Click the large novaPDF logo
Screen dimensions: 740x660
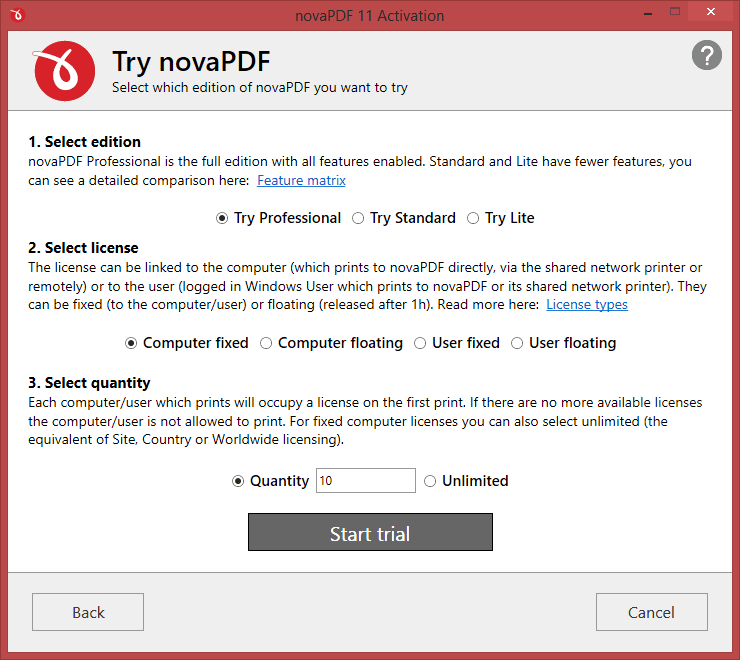tap(64, 71)
